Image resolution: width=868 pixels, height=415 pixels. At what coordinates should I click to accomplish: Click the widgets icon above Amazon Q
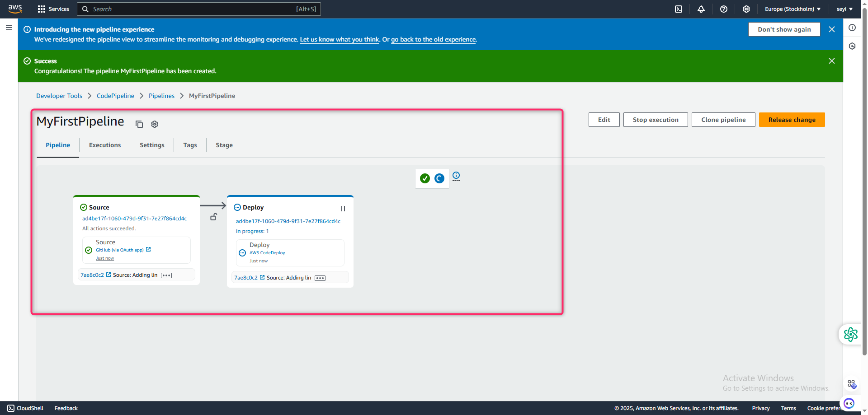pyautogui.click(x=852, y=384)
